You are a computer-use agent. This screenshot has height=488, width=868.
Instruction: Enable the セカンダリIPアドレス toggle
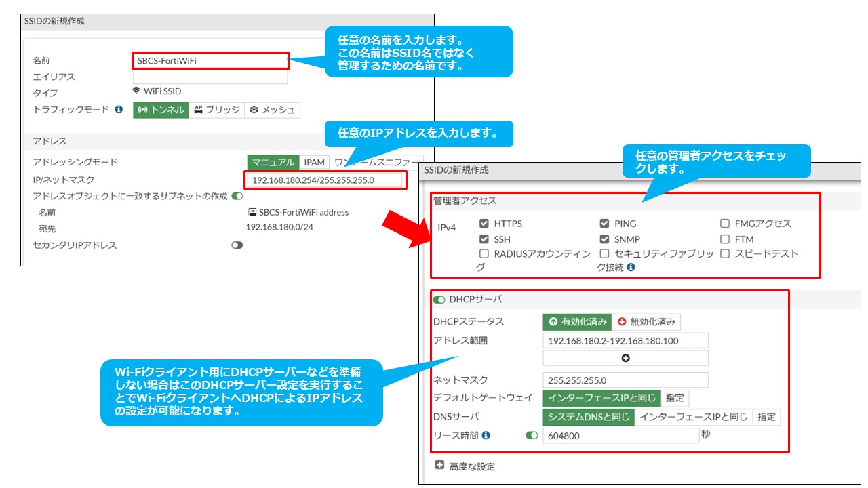[237, 245]
